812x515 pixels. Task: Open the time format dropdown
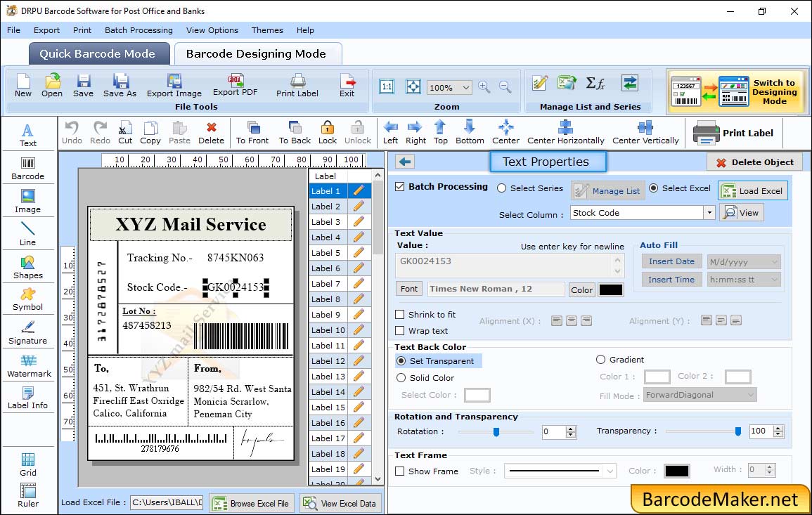pyautogui.click(x=774, y=280)
